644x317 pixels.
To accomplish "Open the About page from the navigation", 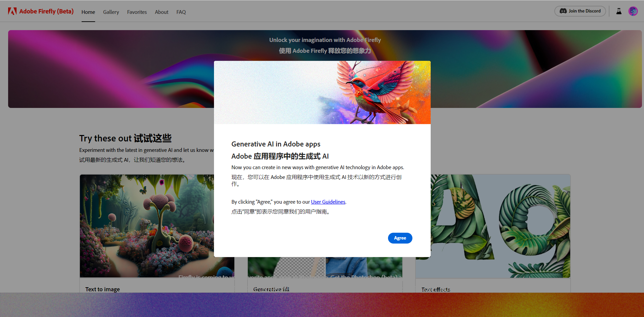I will tap(161, 12).
